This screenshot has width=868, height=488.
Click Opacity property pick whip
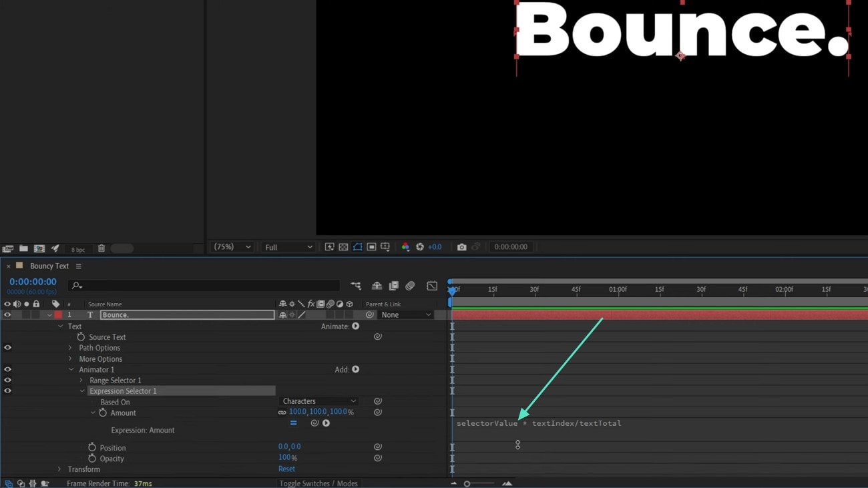click(x=378, y=458)
